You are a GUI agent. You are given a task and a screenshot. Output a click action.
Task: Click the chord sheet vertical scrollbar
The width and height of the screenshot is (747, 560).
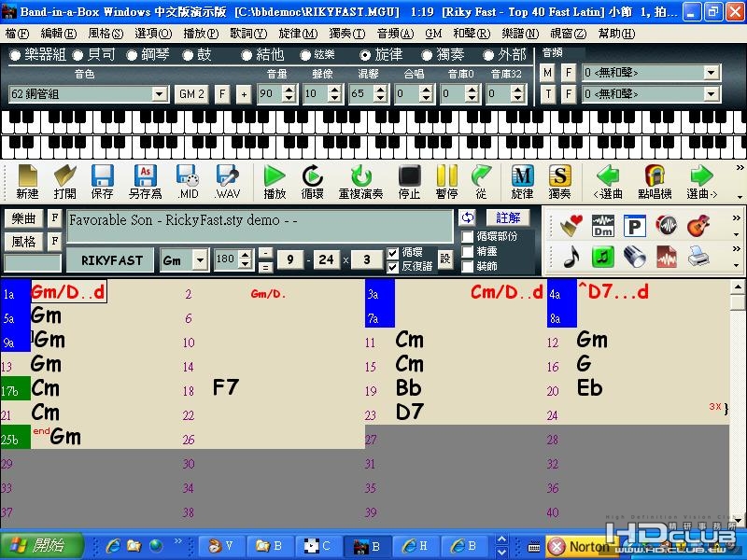pyautogui.click(x=738, y=403)
